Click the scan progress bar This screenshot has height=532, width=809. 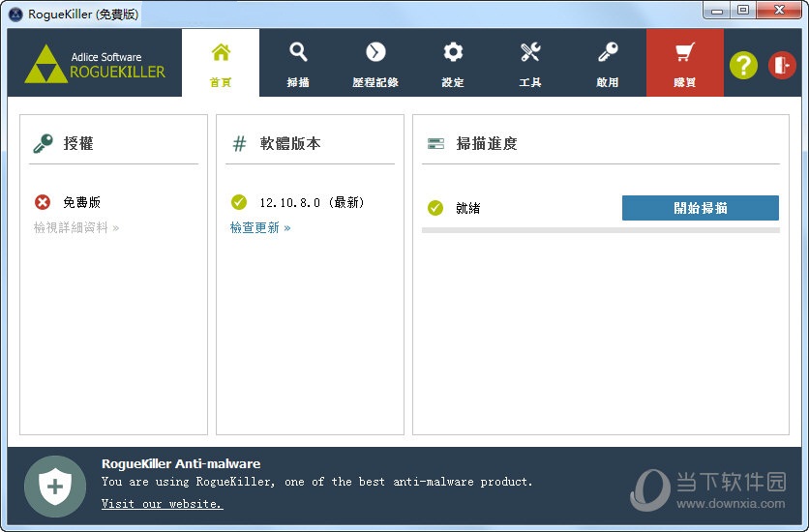tap(601, 230)
